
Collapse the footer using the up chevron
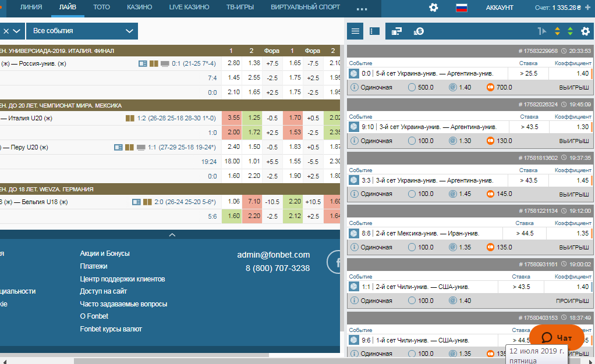pyautogui.click(x=172, y=235)
